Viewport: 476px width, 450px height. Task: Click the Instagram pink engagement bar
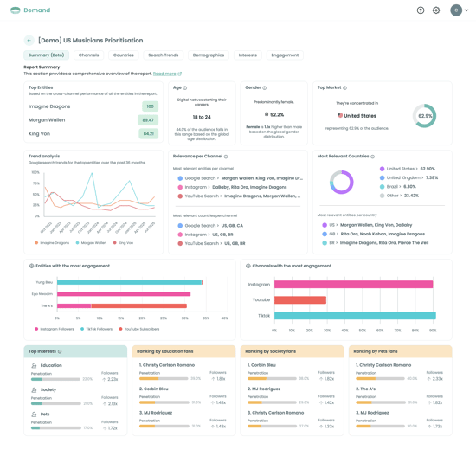pyautogui.click(x=354, y=285)
